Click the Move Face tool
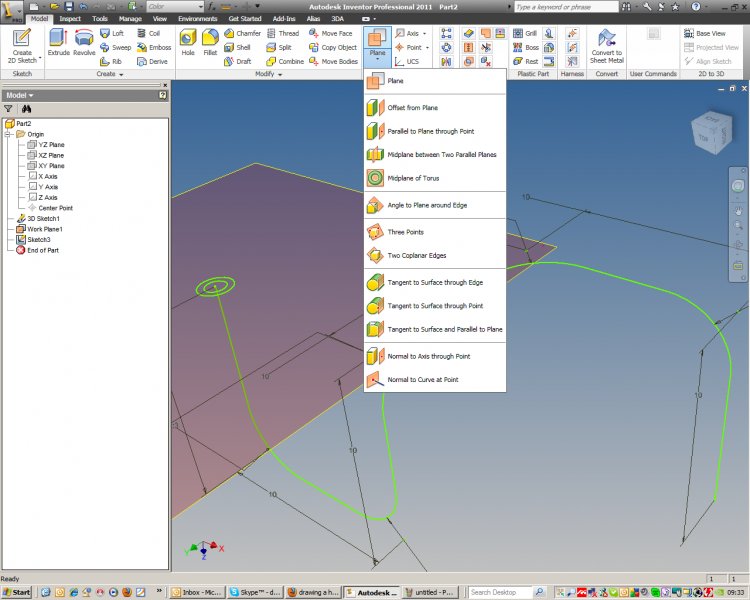 pyautogui.click(x=331, y=33)
